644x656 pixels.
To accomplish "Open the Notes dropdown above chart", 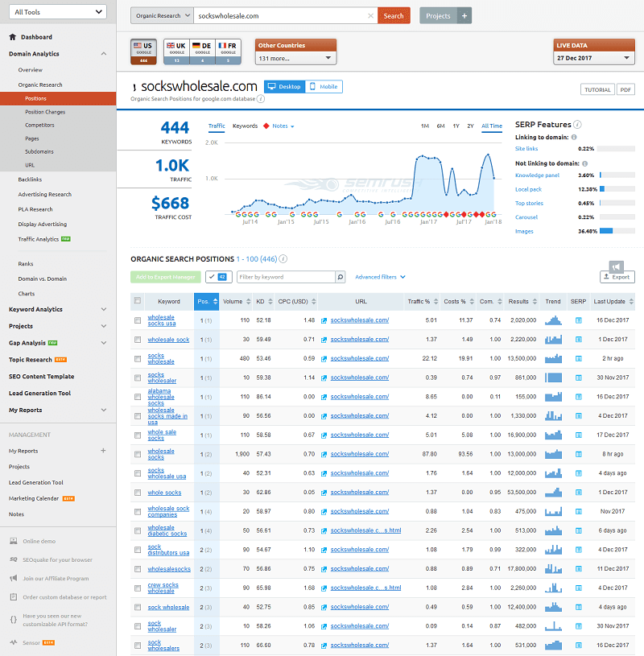I will [x=283, y=126].
